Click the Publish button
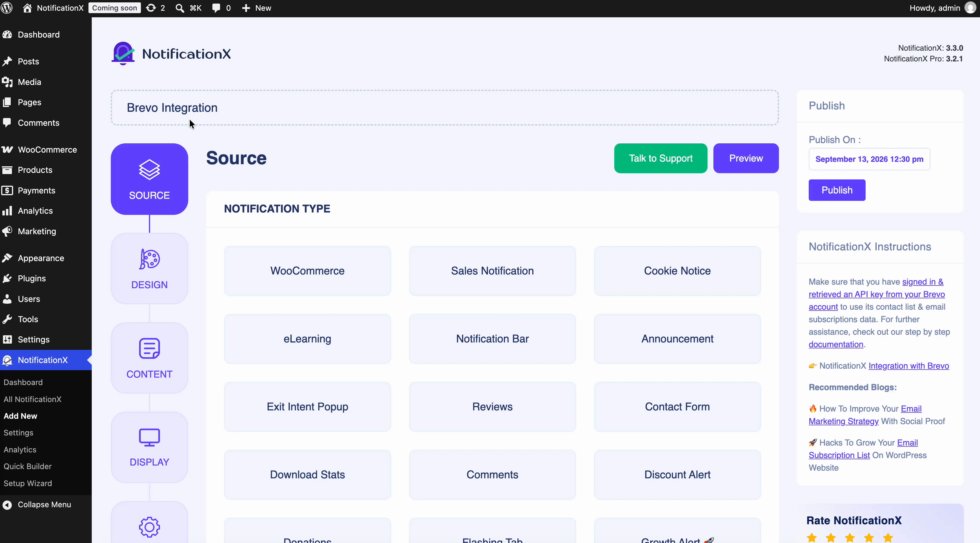 click(837, 190)
